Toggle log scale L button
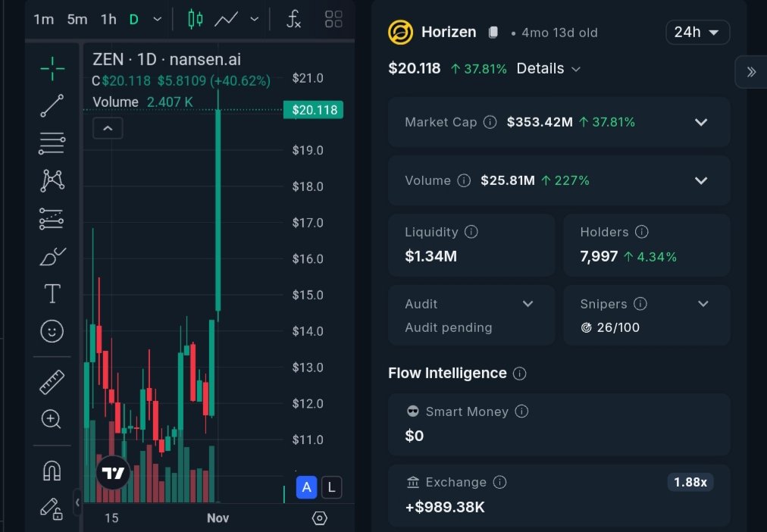The height and width of the screenshot is (532, 767). (332, 487)
